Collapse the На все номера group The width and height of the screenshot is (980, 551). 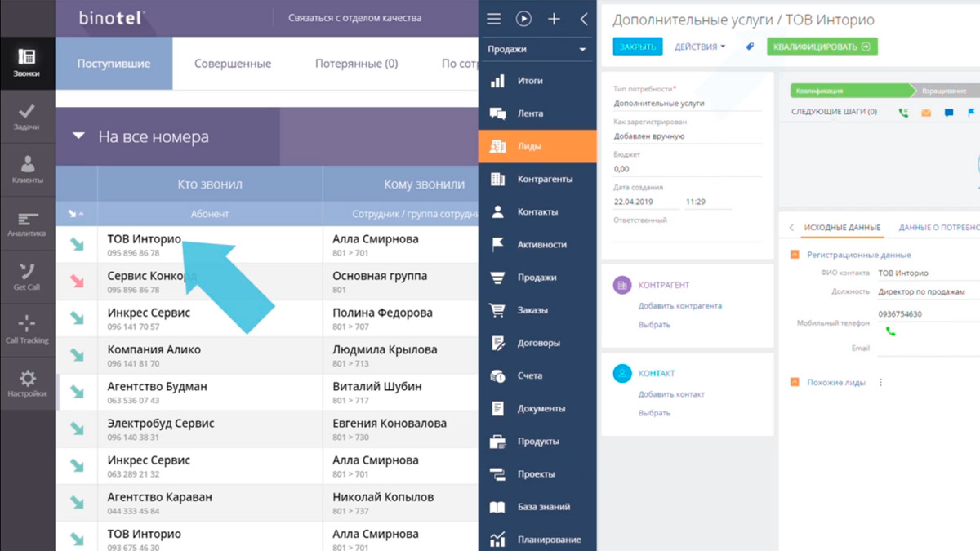tap(78, 136)
